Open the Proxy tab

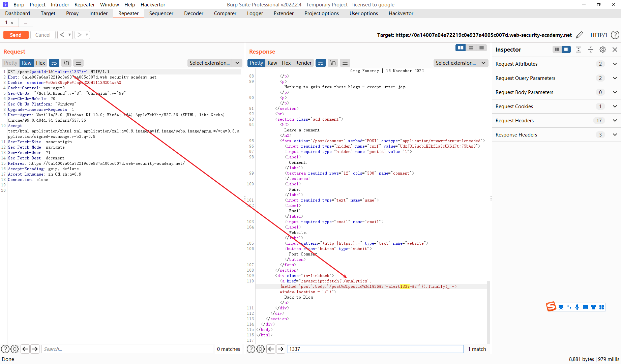point(72,13)
